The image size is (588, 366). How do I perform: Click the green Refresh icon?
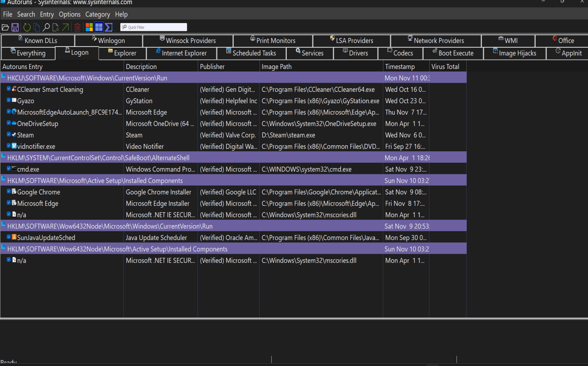point(27,27)
